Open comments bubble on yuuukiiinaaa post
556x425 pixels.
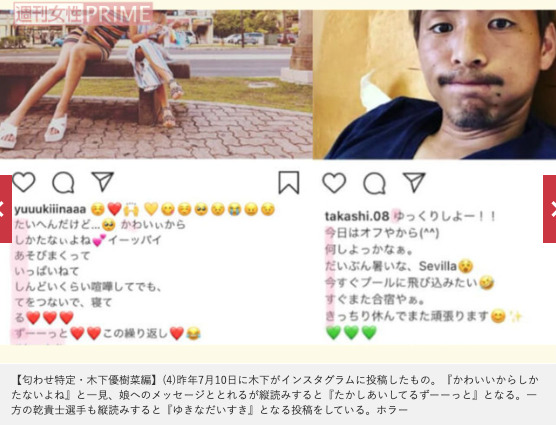click(63, 183)
